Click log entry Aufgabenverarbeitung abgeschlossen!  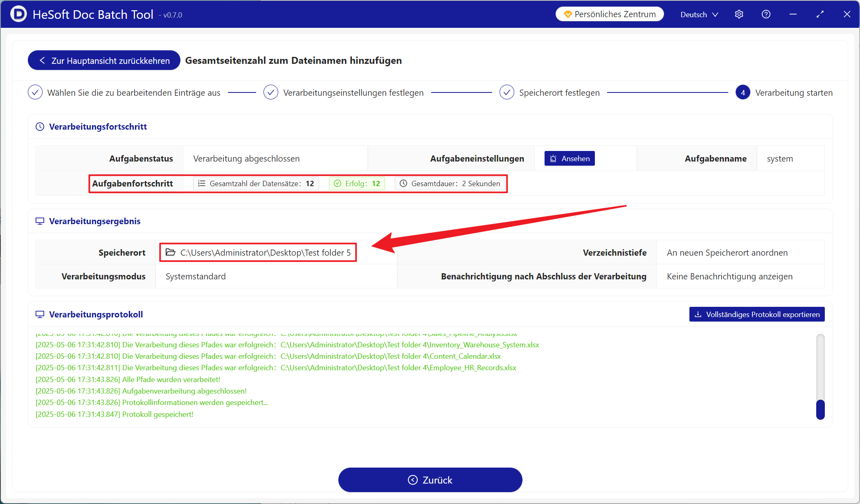tap(141, 391)
